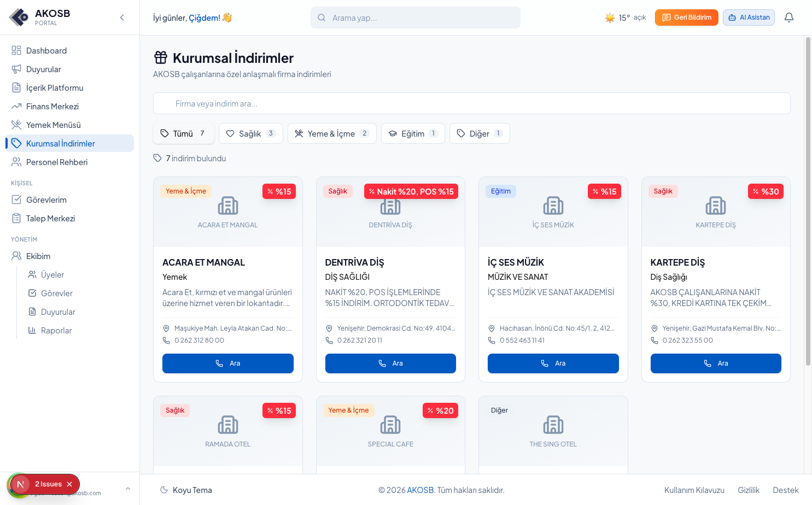The height and width of the screenshot is (505, 812).
Task: Click ACARA ET MANGAL address pin icon
Action: [166, 328]
